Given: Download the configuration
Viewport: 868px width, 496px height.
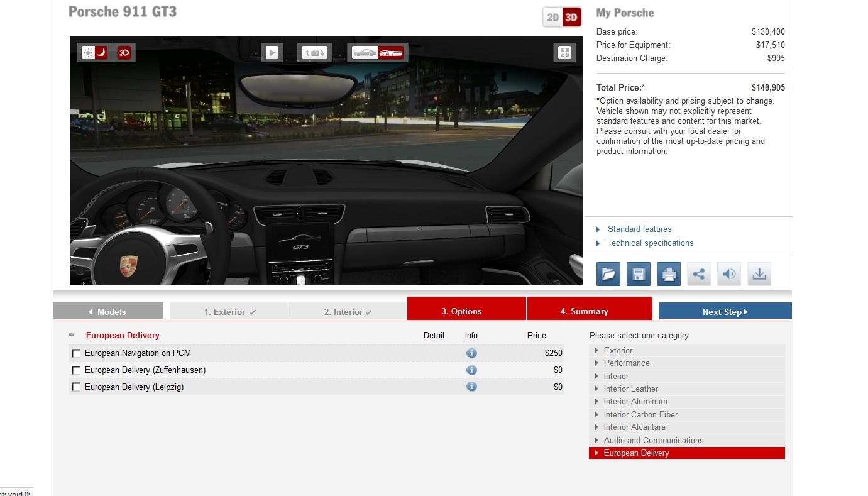Looking at the screenshot, I should [759, 274].
